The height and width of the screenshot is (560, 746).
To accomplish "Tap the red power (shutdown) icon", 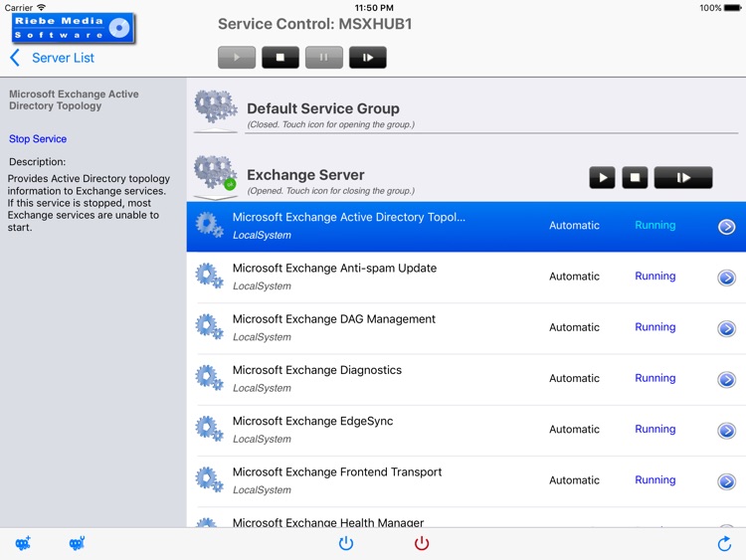I will pos(422,543).
